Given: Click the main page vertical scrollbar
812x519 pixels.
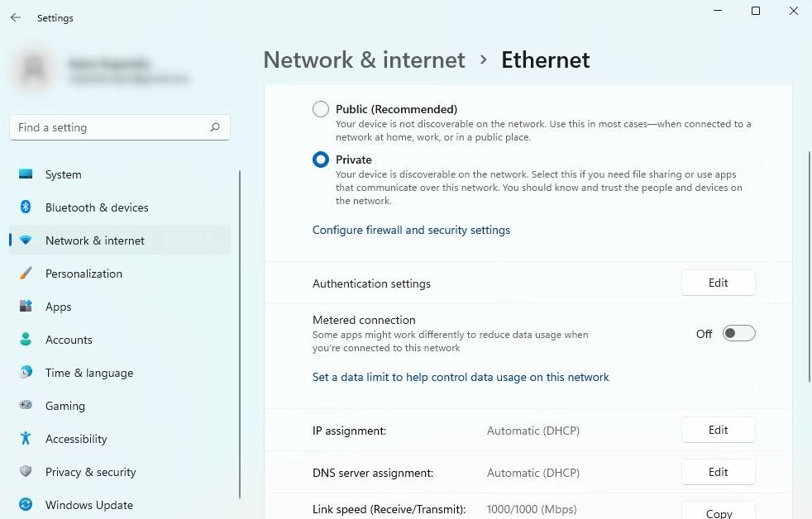Looking at the screenshot, I should pos(809,266).
